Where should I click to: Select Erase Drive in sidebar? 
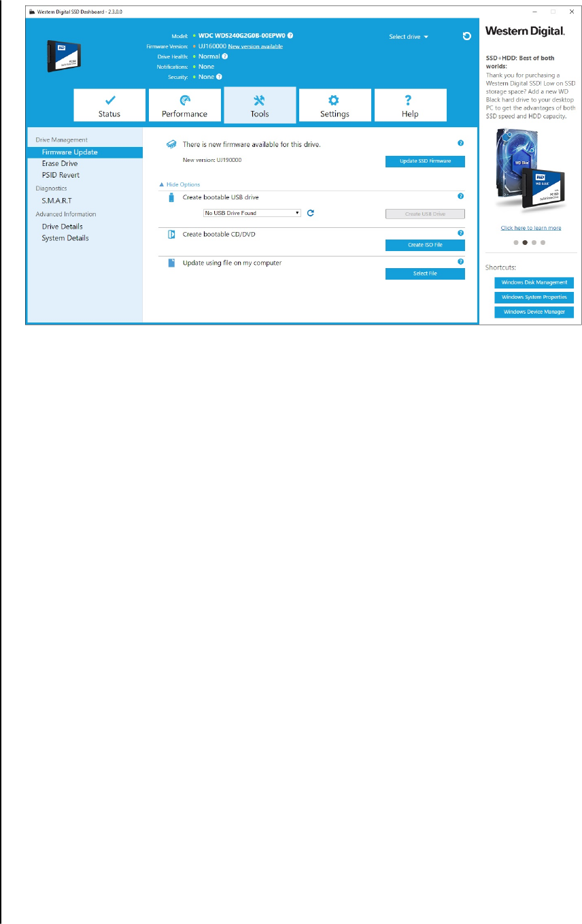tap(60, 163)
